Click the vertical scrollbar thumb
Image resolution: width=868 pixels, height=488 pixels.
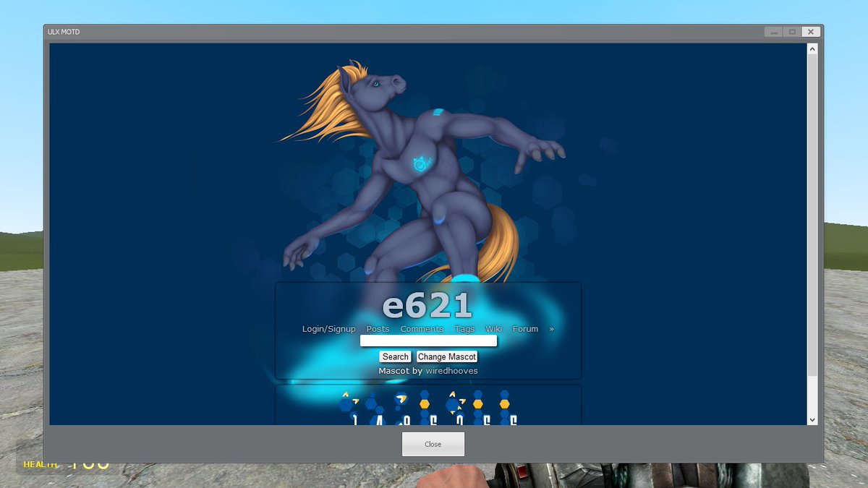[812, 215]
